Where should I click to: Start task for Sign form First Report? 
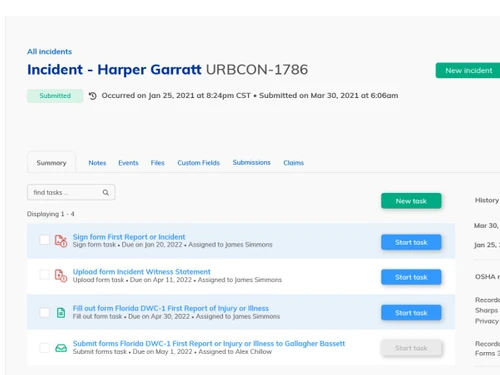click(x=411, y=242)
